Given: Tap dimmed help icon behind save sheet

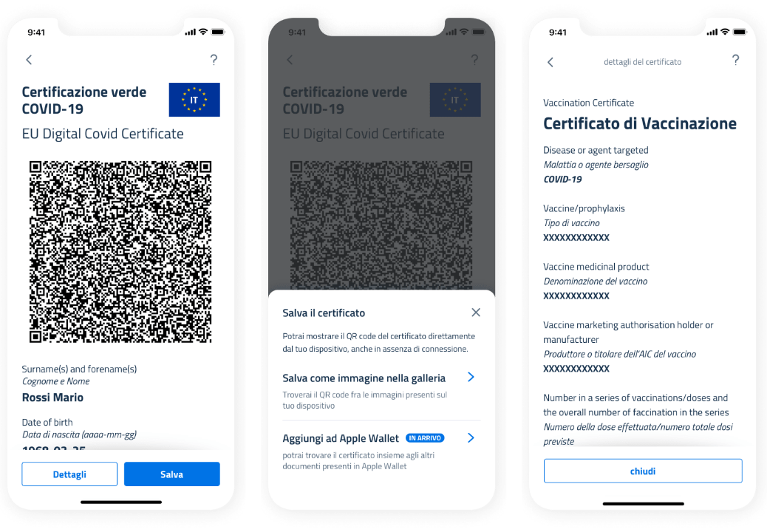Looking at the screenshot, I should [474, 60].
